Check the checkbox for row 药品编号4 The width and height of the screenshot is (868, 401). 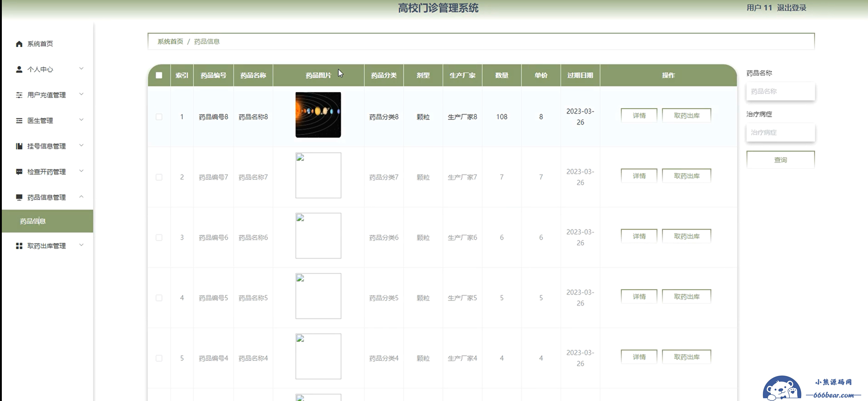(x=159, y=358)
